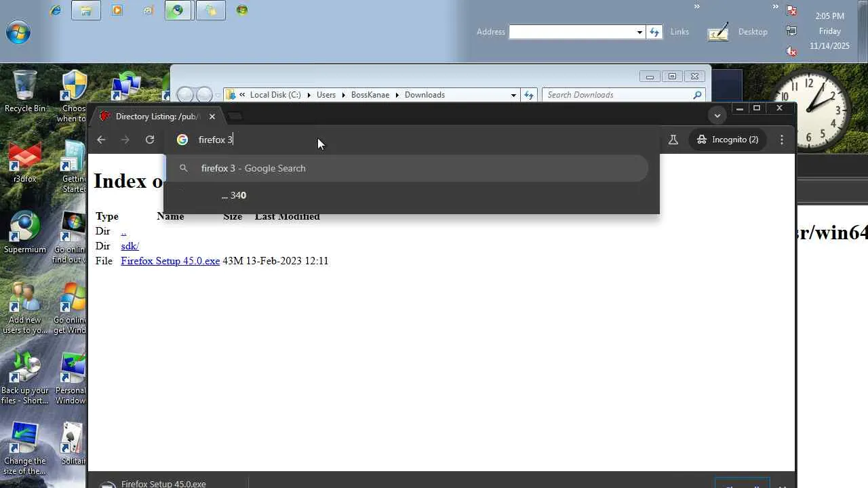Select the Supermium desktop shortcut

pos(25,232)
